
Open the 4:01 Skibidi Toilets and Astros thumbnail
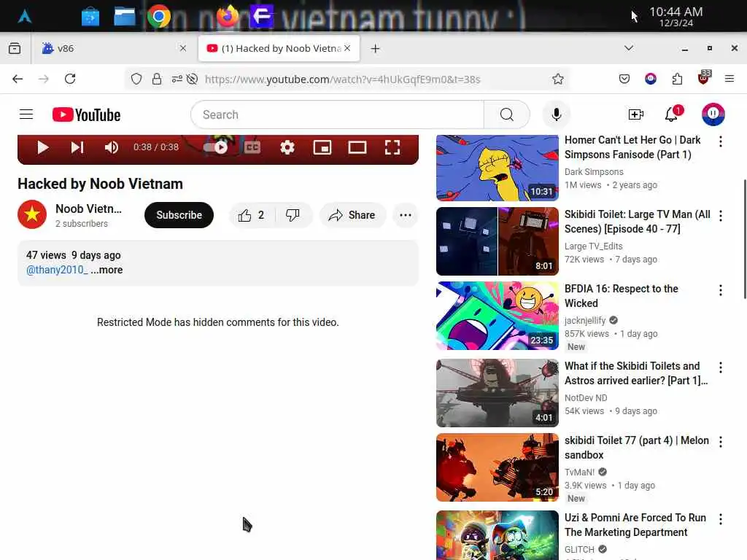[498, 393]
